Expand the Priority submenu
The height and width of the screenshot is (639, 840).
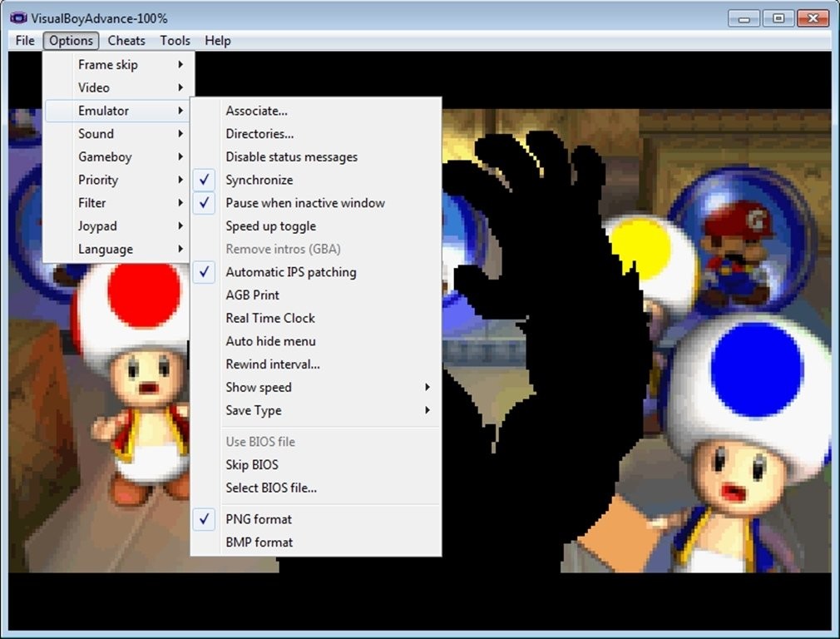(116, 180)
